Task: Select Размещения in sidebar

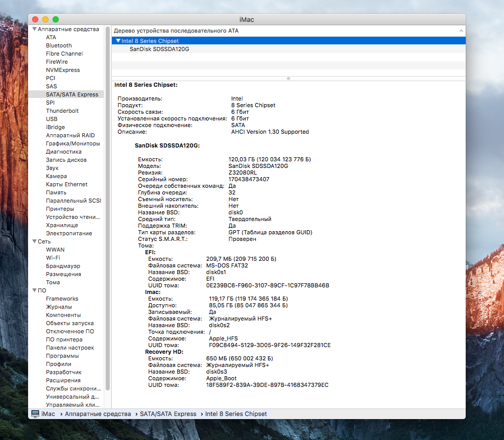Action: (63, 274)
